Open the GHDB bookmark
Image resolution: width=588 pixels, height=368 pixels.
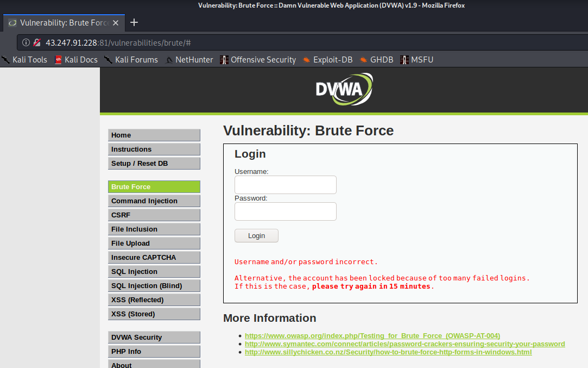(x=363, y=60)
